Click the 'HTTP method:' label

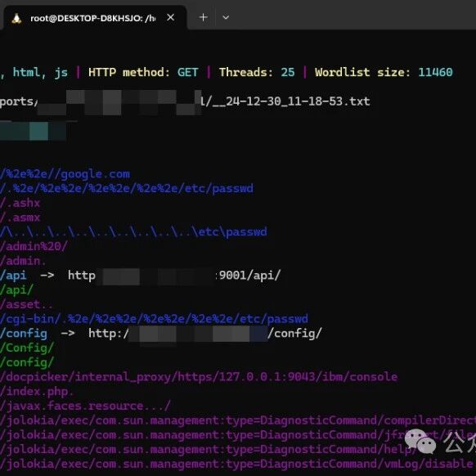[x=128, y=73]
